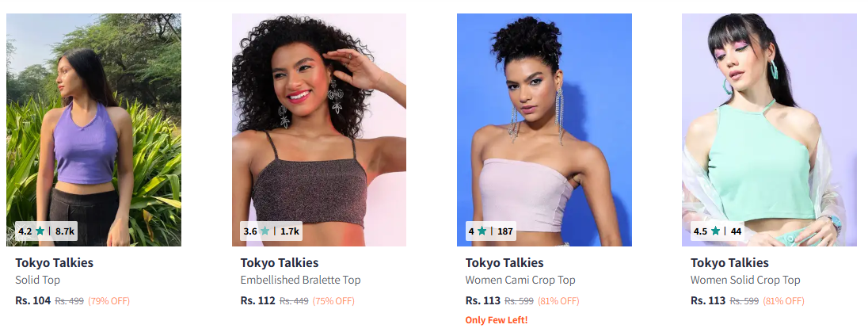Image resolution: width=868 pixels, height=336 pixels.
Task: Click the star icon on 3.6 rating badge
Action: point(265,231)
